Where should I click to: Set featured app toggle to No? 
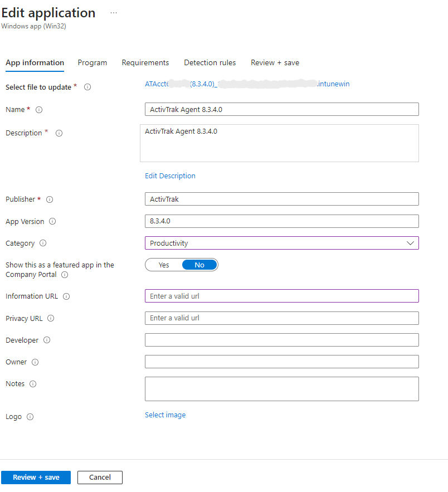pyautogui.click(x=199, y=265)
